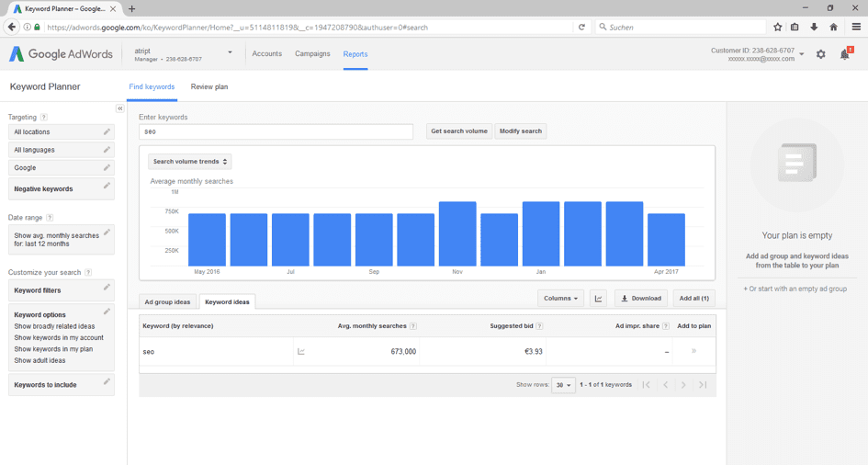
Task: Open Targeting help question mark
Action: coord(44,118)
